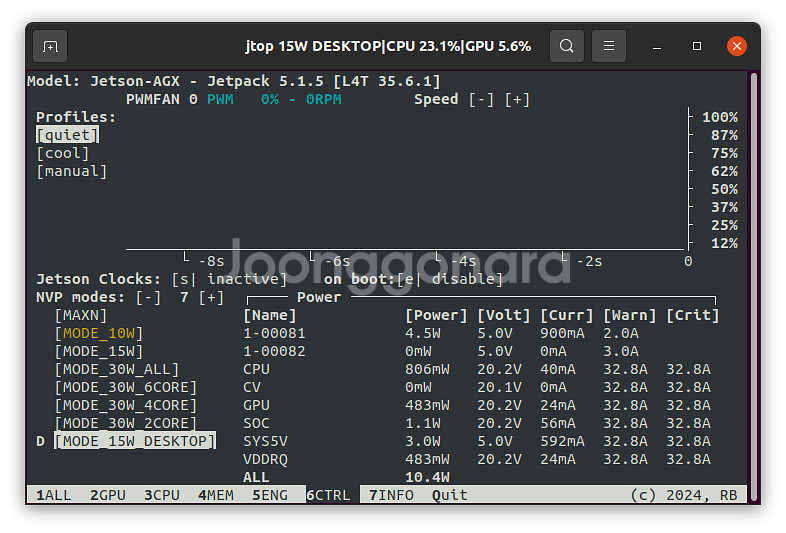Select the MODE_15W_DESKTOP power mode

[135, 441]
